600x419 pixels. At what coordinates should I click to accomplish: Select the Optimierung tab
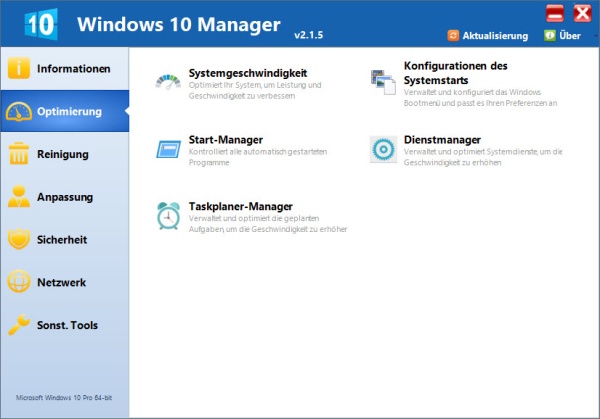65,111
